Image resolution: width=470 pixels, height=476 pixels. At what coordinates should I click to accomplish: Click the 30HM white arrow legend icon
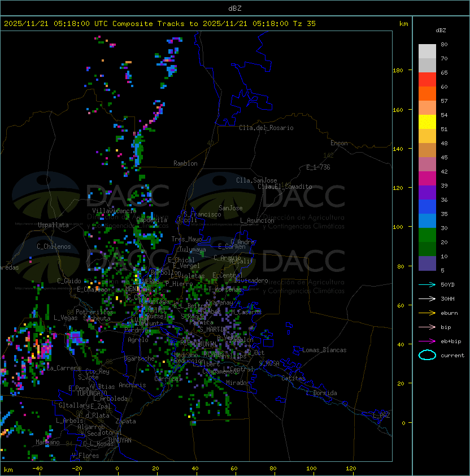coord(427,298)
